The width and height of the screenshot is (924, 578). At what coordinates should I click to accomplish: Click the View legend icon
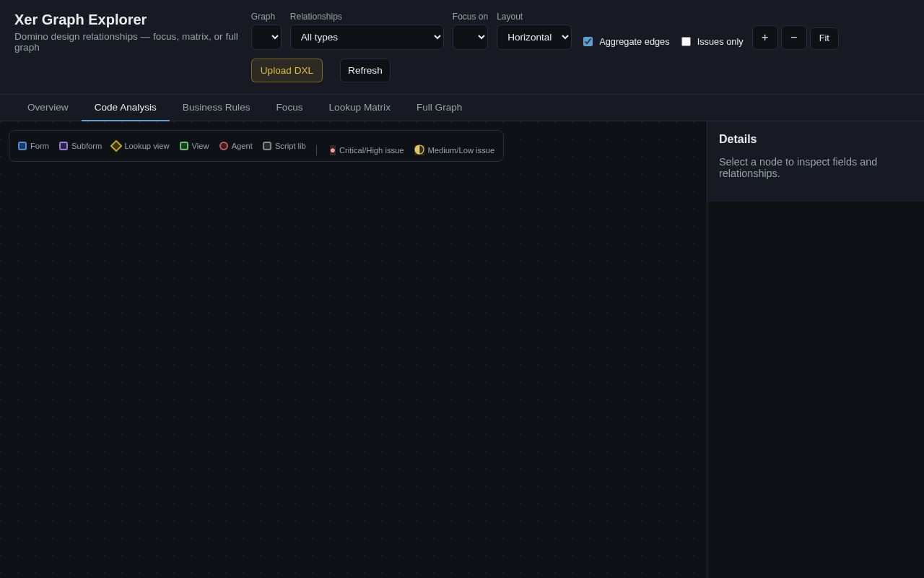tap(184, 146)
